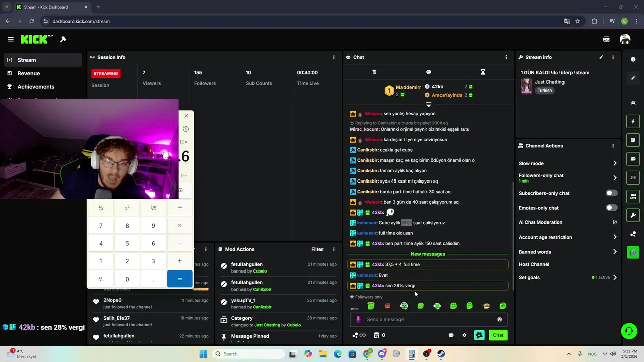Collapse the chat leaderboard handle

[x=429, y=104]
